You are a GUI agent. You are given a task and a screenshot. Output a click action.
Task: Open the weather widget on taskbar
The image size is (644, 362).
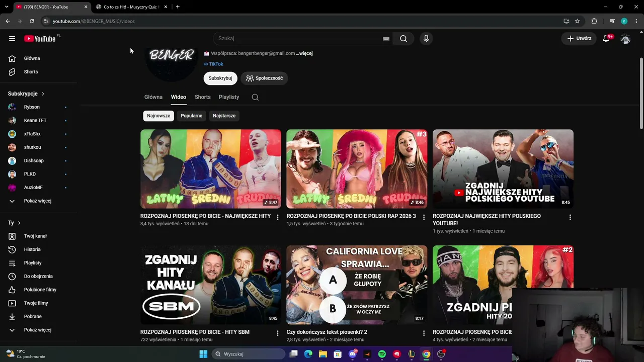coord(25,354)
